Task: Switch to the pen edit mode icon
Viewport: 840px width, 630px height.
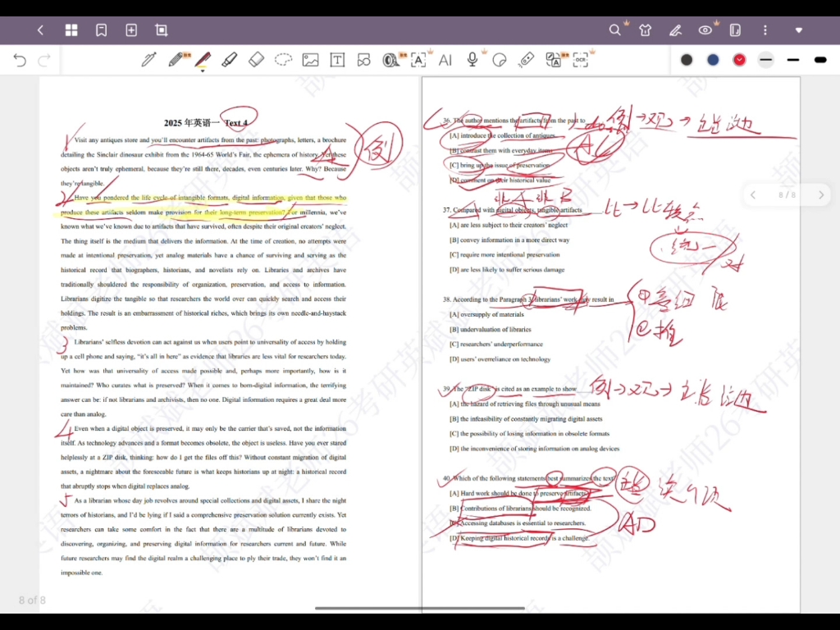Action: [675, 30]
